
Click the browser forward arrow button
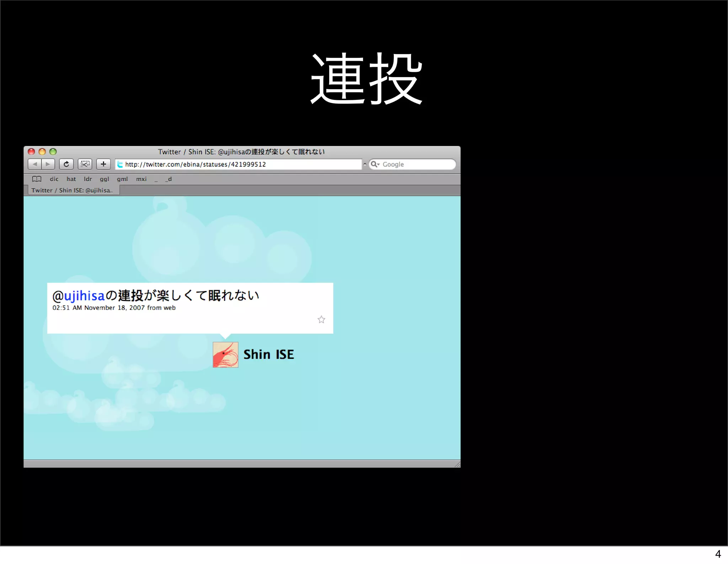48,164
